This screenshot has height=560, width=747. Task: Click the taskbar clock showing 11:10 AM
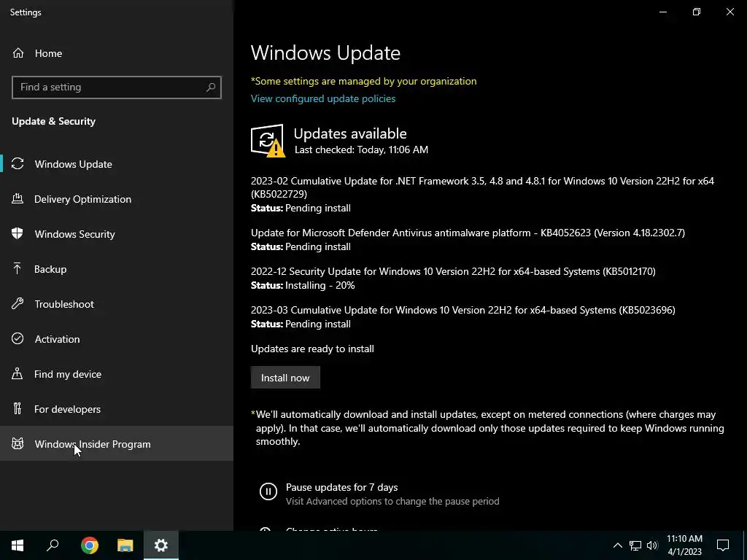[684, 545]
